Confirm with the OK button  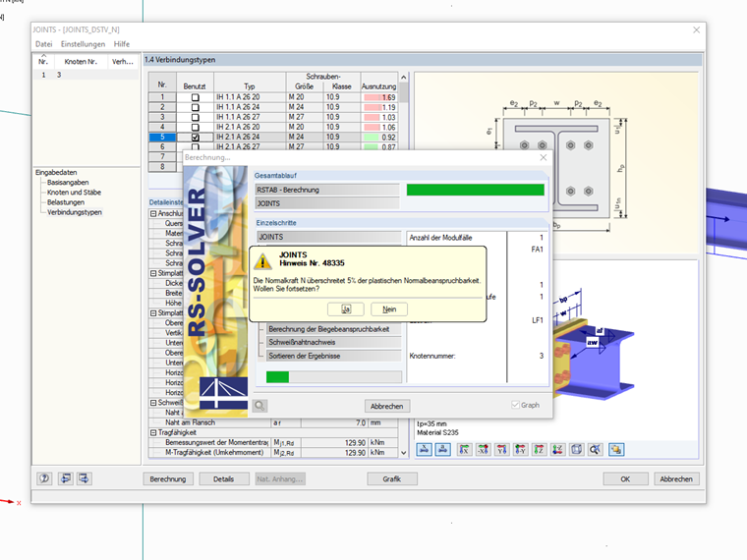pos(625,479)
